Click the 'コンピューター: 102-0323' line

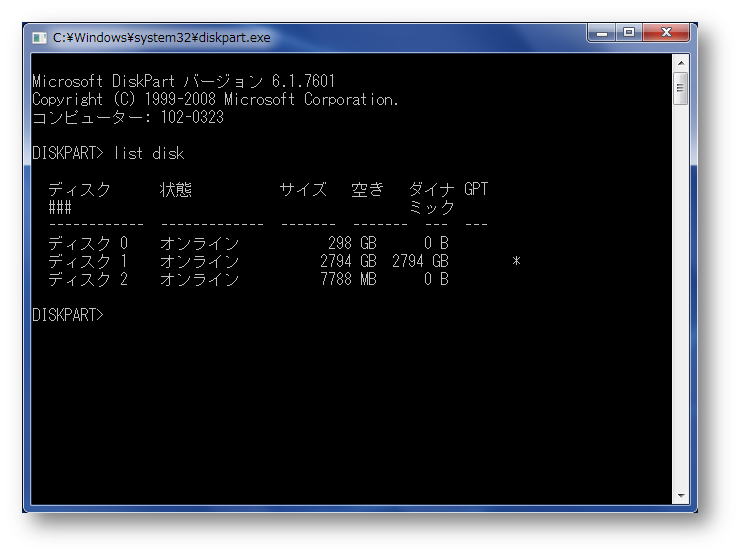click(x=128, y=118)
